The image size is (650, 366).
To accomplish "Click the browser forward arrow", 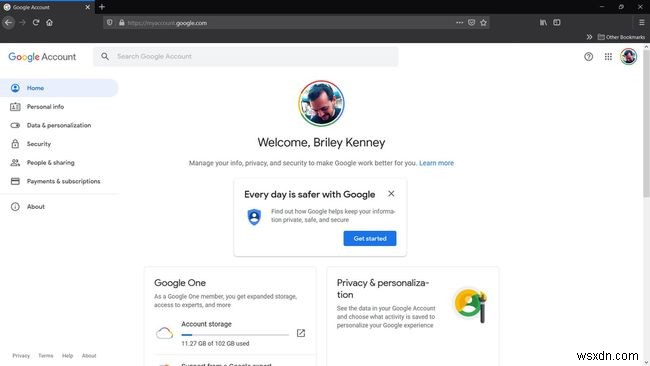I will pyautogui.click(x=22, y=23).
